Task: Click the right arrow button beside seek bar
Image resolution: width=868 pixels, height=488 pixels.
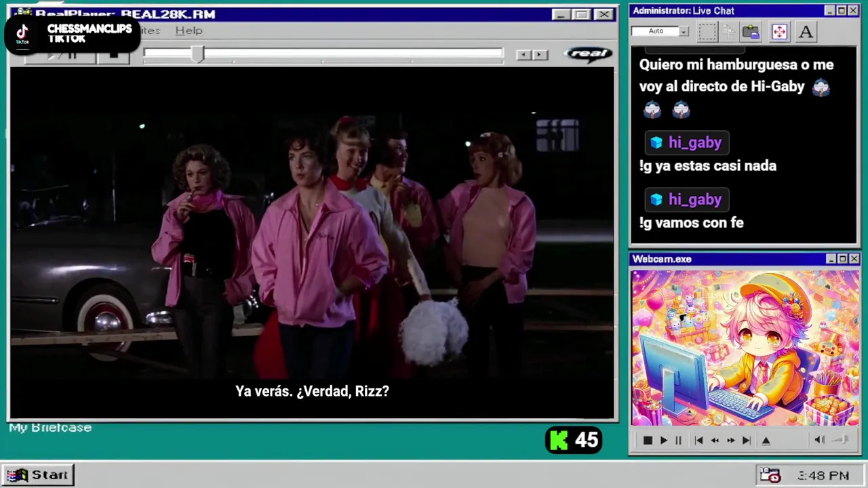Action: [540, 55]
